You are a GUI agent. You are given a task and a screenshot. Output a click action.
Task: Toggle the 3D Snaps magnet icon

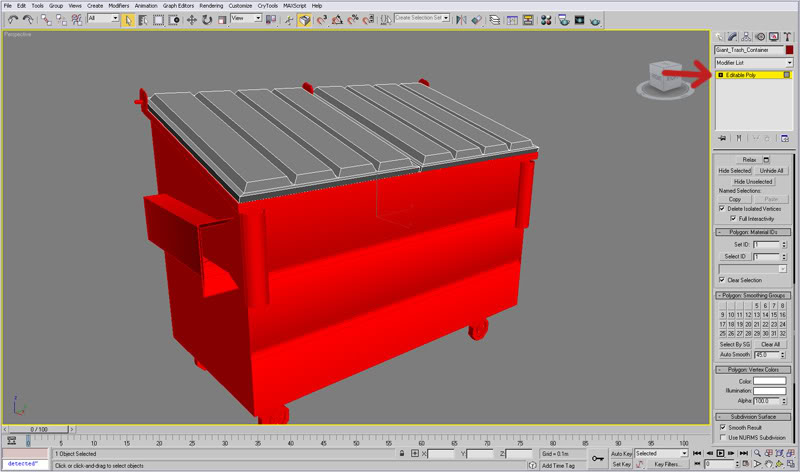(x=321, y=20)
